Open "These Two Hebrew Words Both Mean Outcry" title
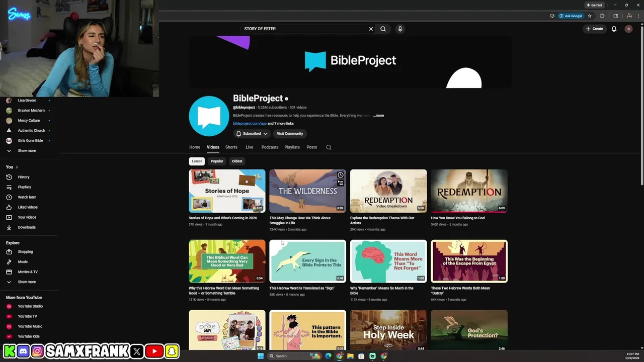The height and width of the screenshot is (362, 644). (x=461, y=290)
